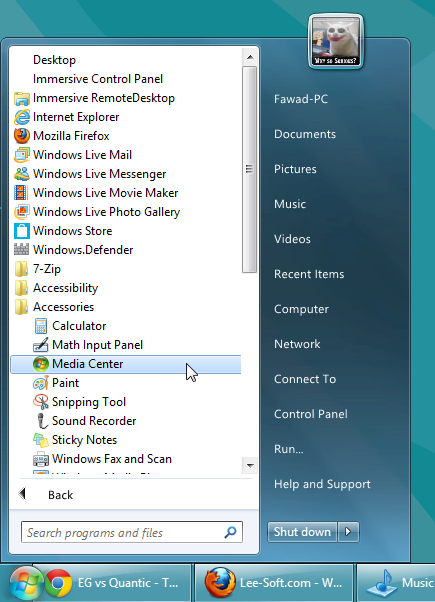The width and height of the screenshot is (435, 602).
Task: Open Immersive RemoteDesktop folder icon
Action: [x=22, y=98]
